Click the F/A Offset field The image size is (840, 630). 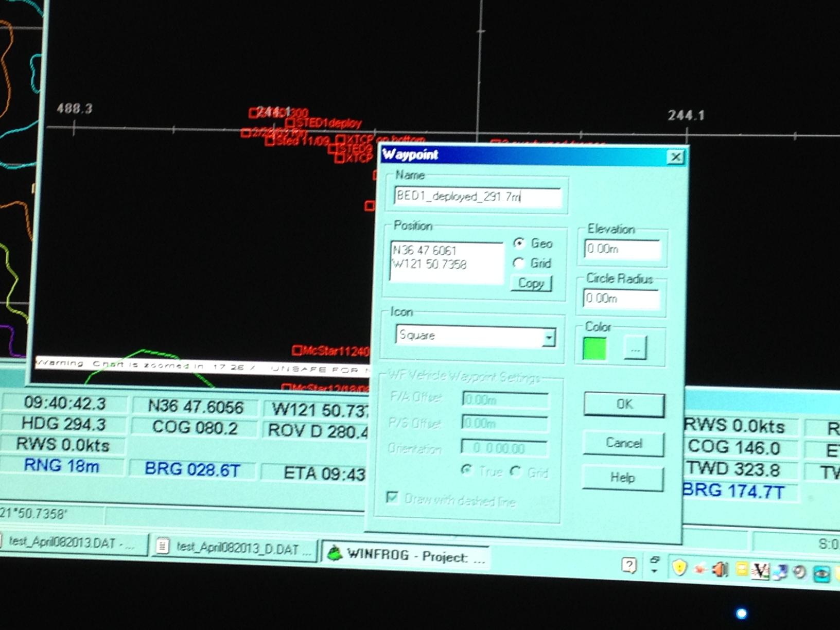point(505,399)
